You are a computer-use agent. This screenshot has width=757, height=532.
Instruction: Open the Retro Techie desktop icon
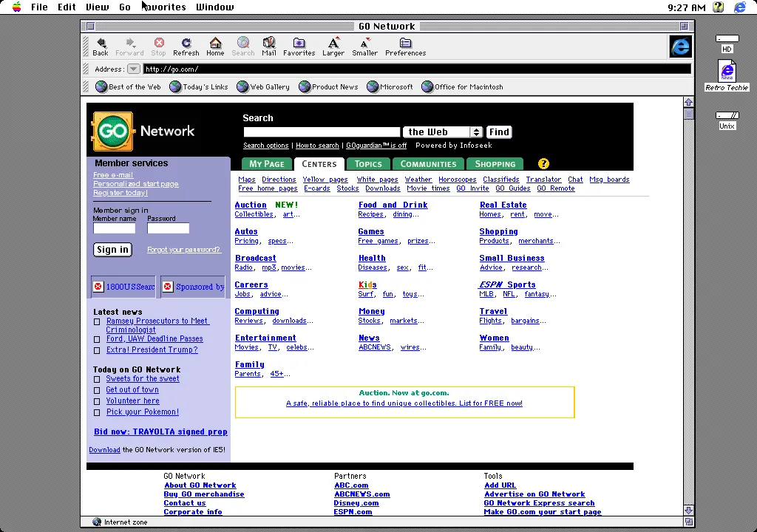pos(727,70)
